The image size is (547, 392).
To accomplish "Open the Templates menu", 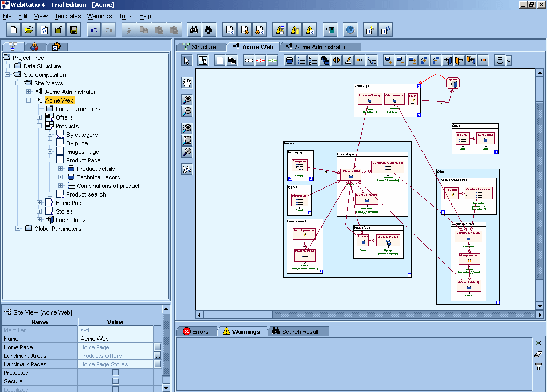I will click(68, 16).
